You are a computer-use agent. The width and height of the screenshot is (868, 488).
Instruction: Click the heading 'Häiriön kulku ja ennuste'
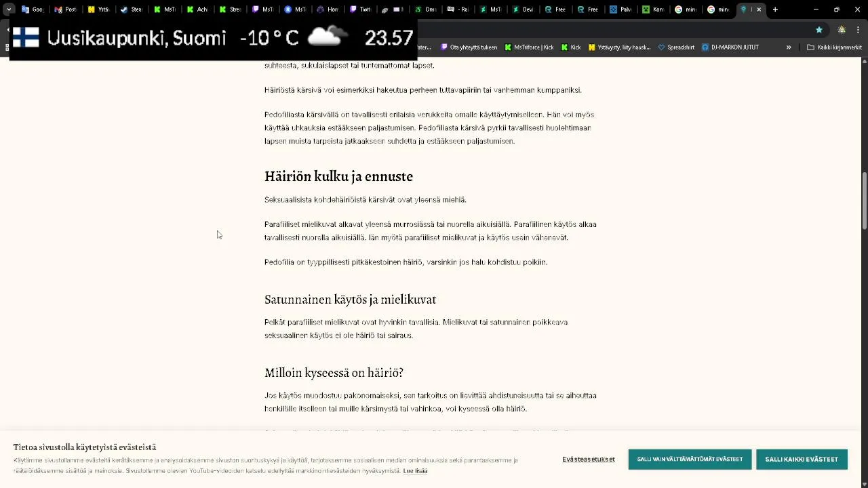click(338, 176)
